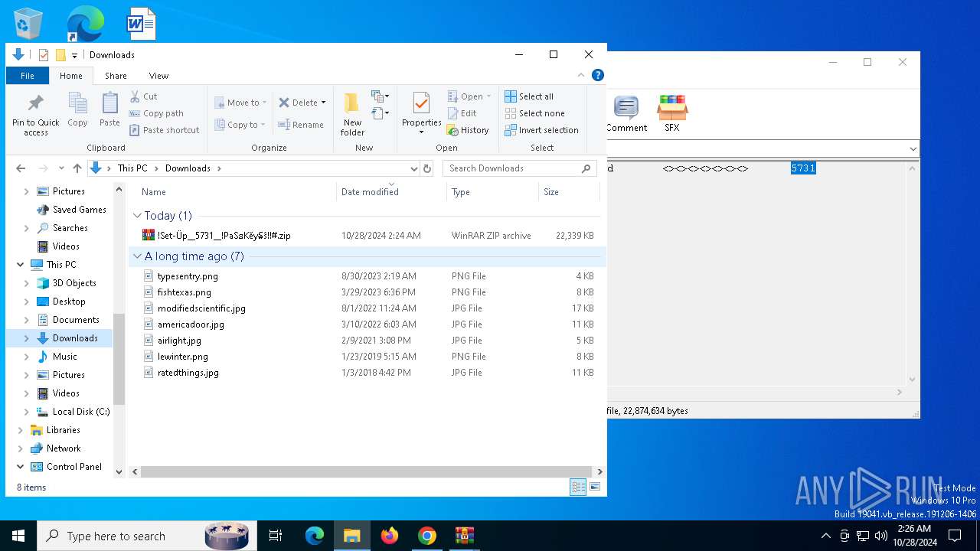The image size is (980, 551).
Task: Click Select all
Action: click(x=529, y=96)
